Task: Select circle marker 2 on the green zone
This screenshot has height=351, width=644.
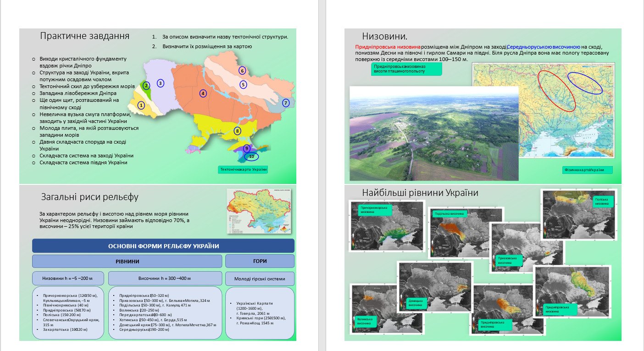Action: tap(146, 85)
